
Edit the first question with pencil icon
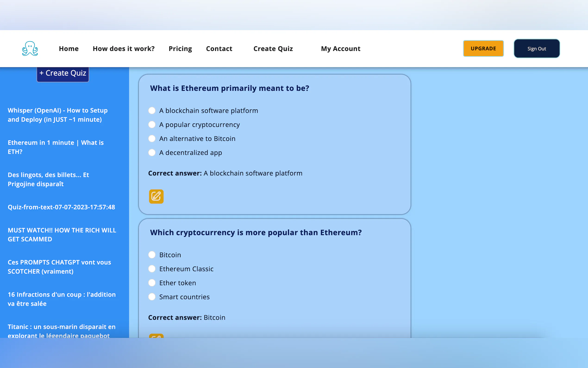(156, 197)
